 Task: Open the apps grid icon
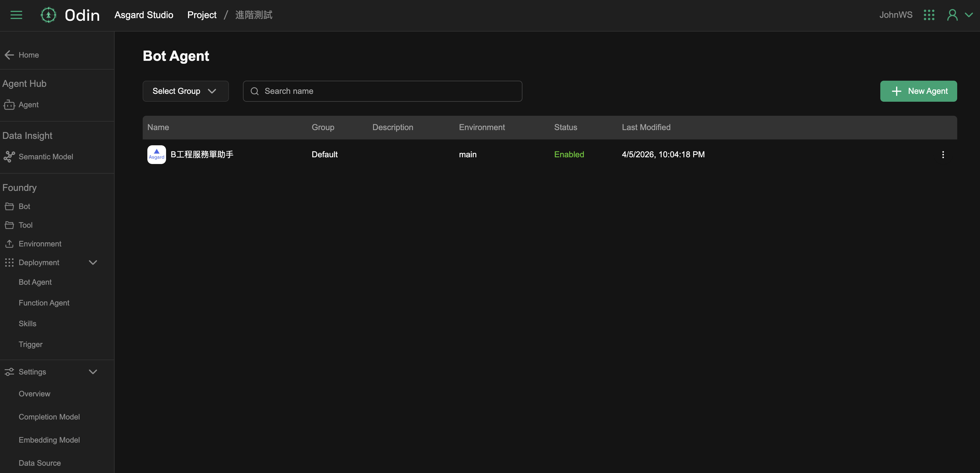click(x=929, y=15)
